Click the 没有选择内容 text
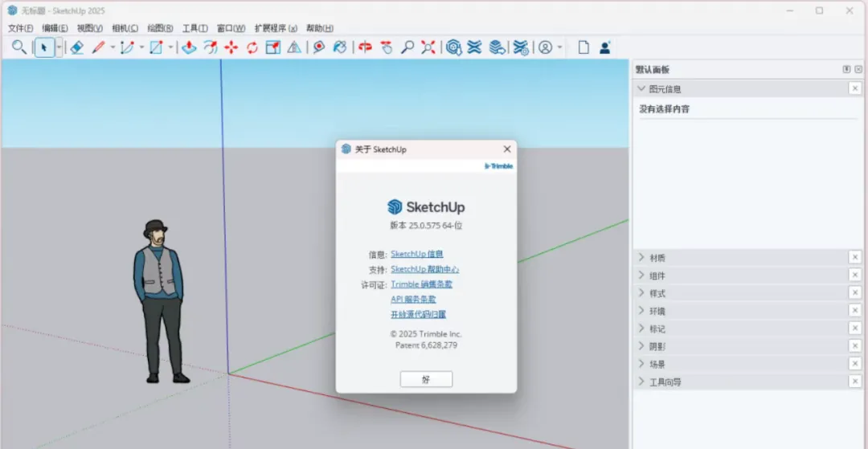 pyautogui.click(x=665, y=109)
